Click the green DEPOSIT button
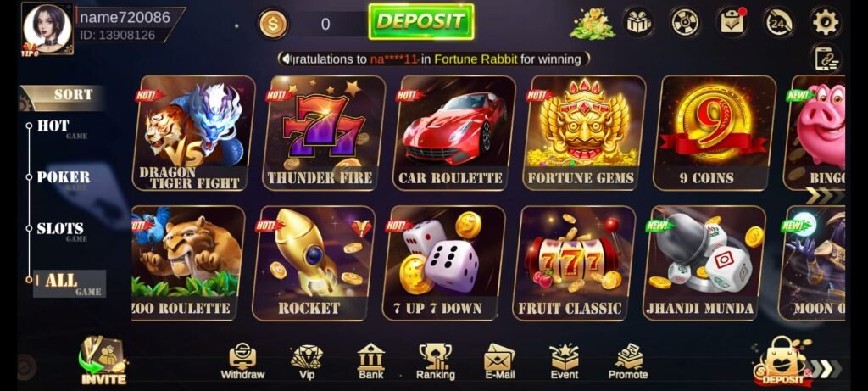 click(x=421, y=21)
